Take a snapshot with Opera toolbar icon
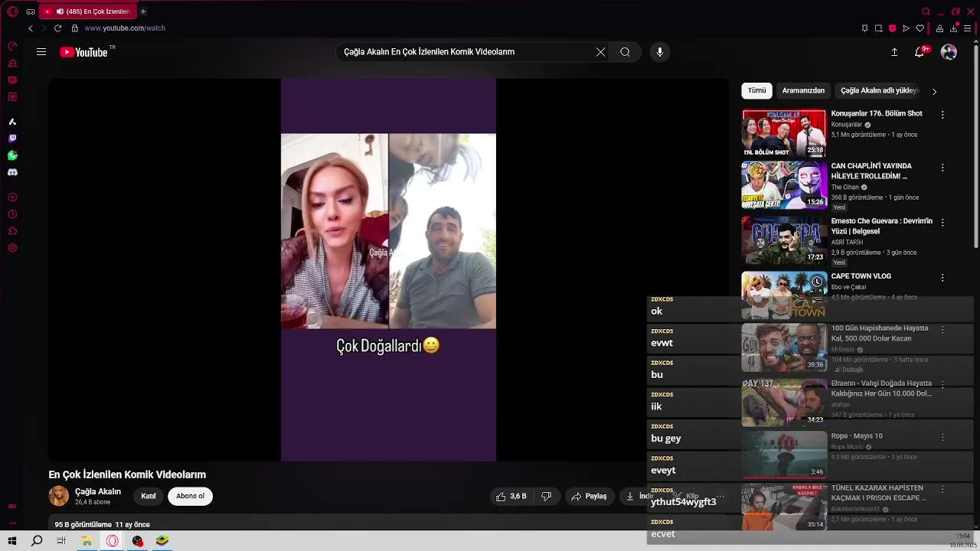Viewport: 980px width, 551px height. (878, 28)
